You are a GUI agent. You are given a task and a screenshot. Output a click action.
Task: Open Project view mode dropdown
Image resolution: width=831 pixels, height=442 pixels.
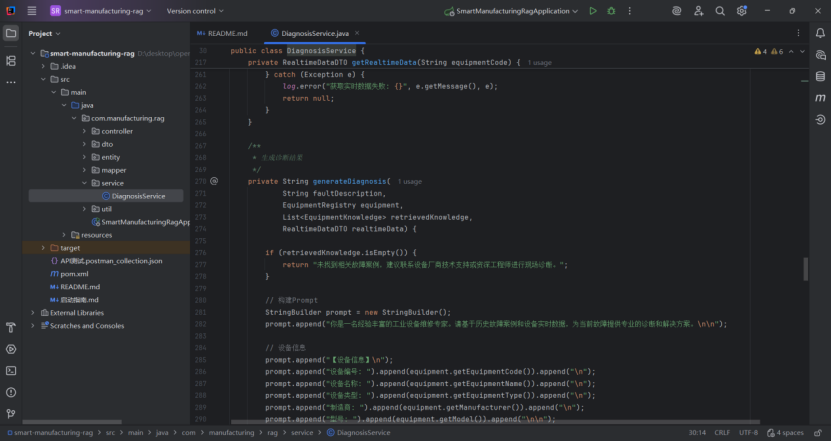45,33
